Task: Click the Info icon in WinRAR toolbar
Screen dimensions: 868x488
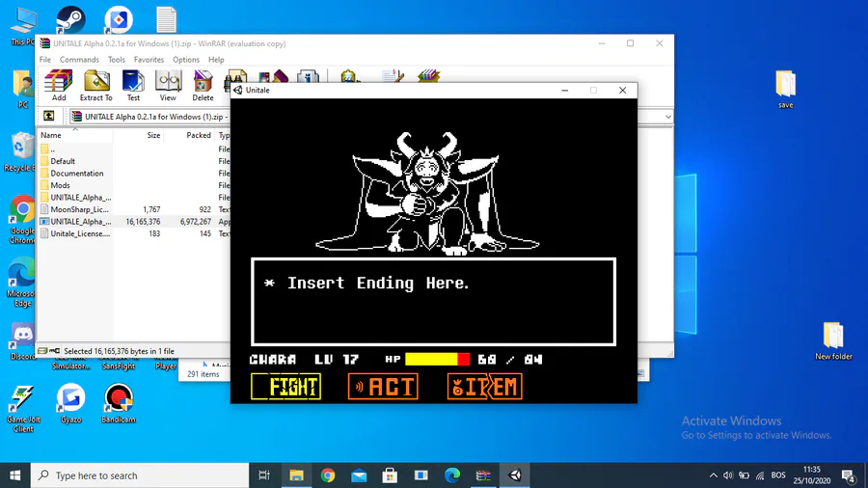Action: tap(308, 77)
